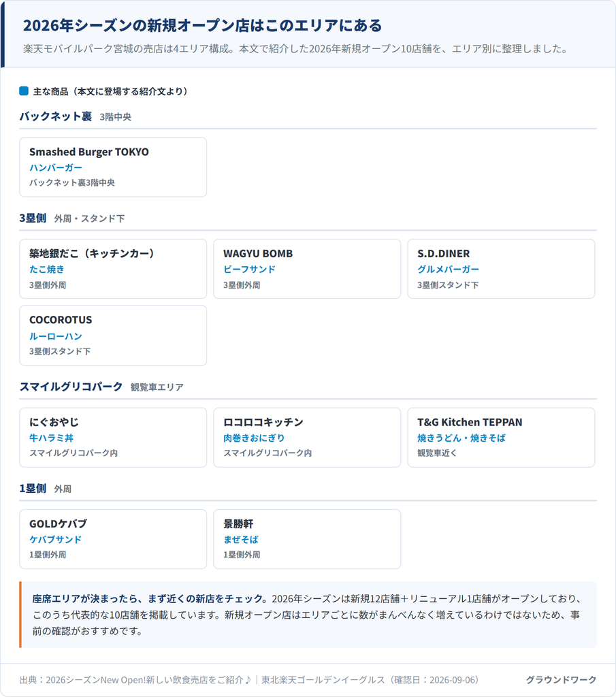Open the GOLDケバブ card title
This screenshot has width=616, height=697.
click(59, 523)
